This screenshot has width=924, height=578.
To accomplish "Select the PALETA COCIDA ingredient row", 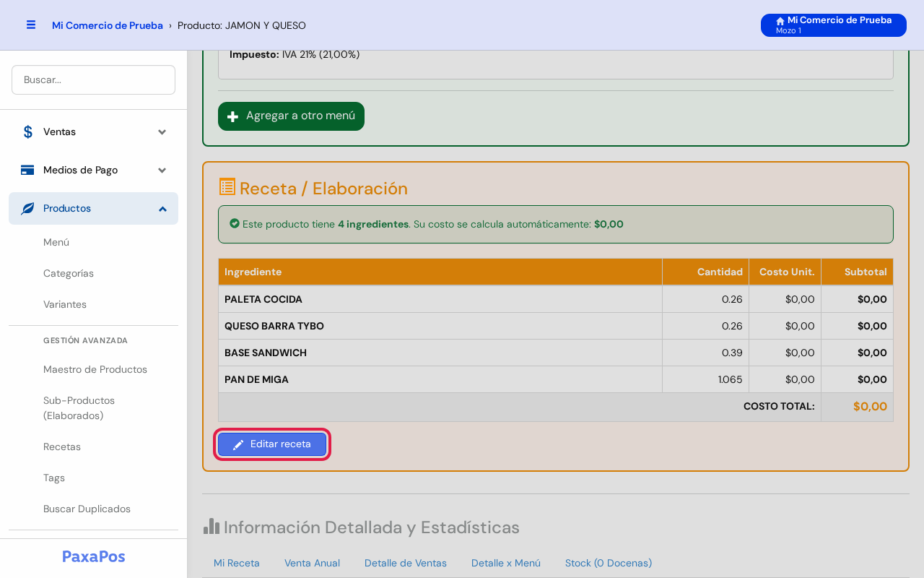I will pos(556,299).
